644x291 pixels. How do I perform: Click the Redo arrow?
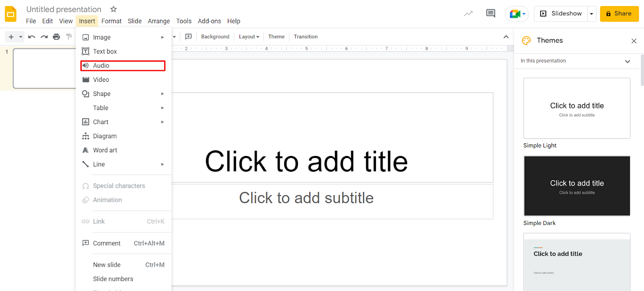tap(44, 37)
